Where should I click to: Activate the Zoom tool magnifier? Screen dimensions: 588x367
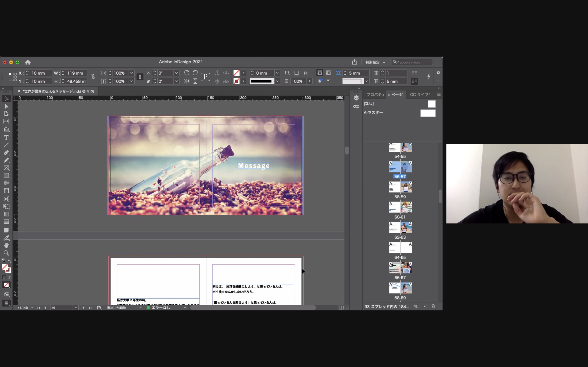6,253
